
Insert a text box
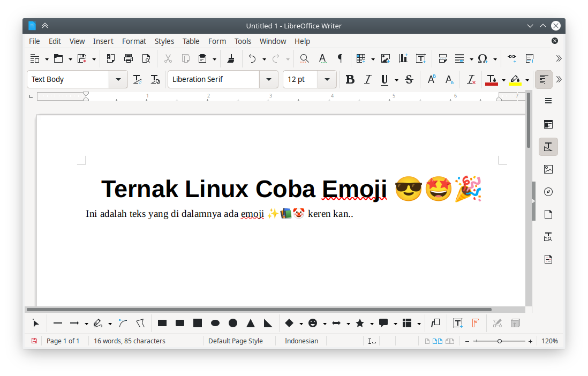tap(421, 58)
